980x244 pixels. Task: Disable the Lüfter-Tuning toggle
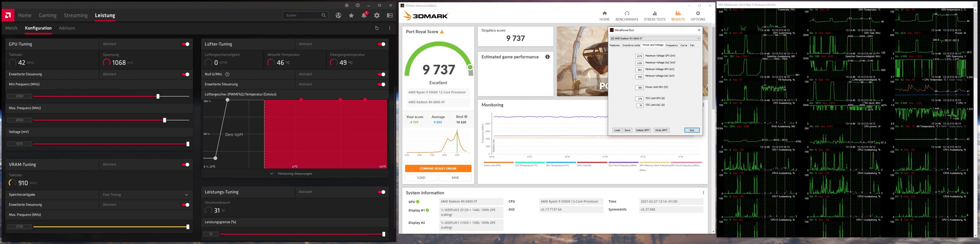382,44
